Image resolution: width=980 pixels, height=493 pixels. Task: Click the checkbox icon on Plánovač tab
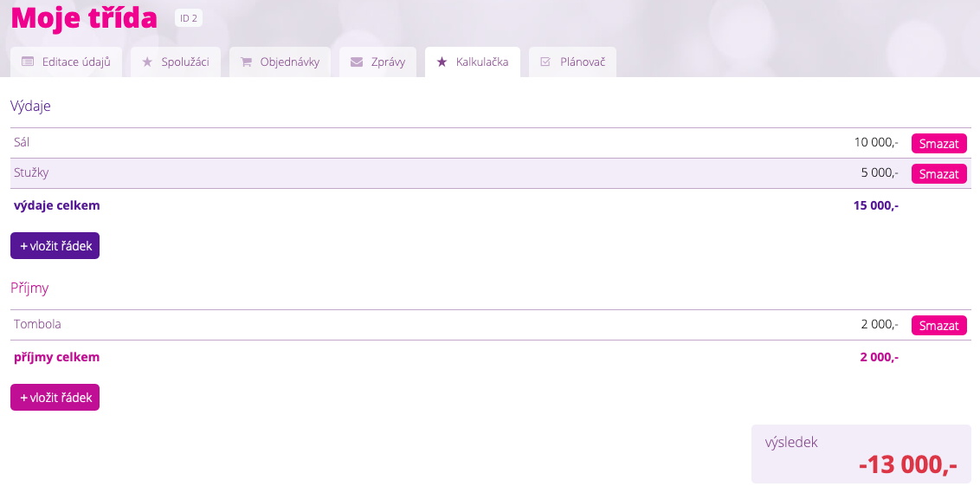coord(545,62)
